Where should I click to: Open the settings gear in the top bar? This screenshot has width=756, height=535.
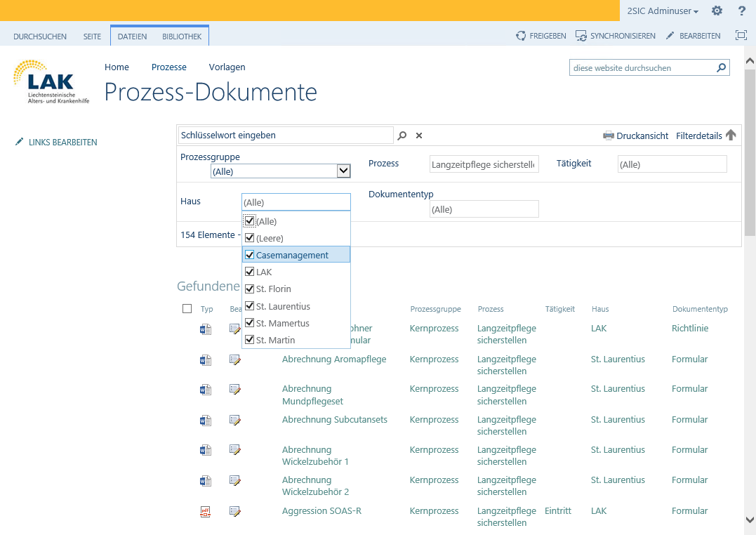tap(717, 11)
